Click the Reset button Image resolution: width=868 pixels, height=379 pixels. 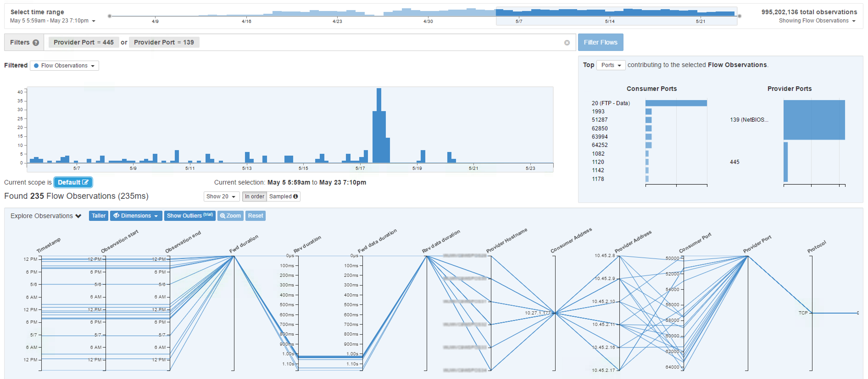[x=255, y=216]
